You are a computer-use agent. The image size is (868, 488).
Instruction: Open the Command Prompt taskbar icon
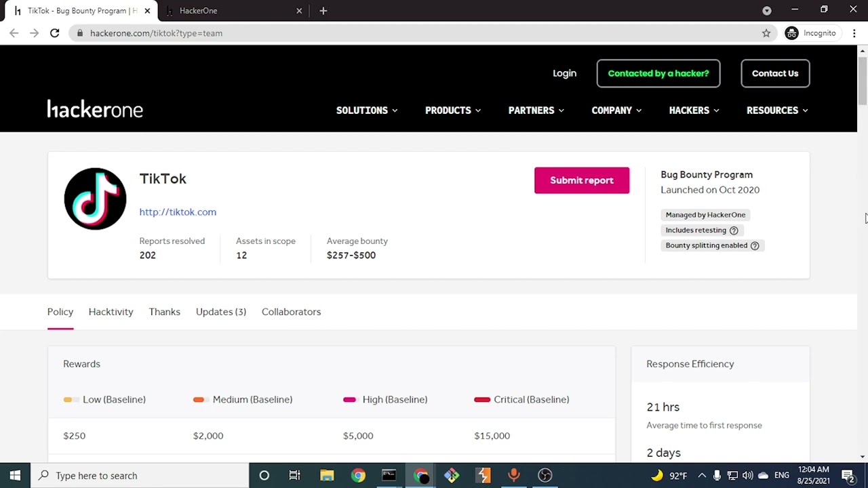pyautogui.click(x=389, y=476)
